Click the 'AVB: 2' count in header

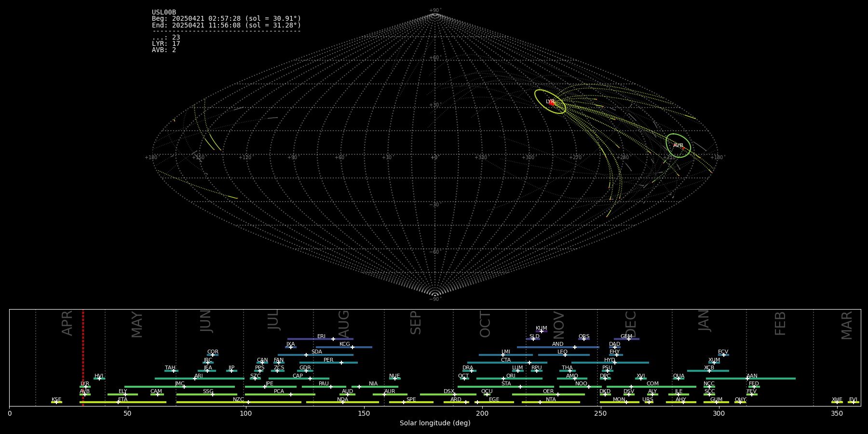point(164,50)
